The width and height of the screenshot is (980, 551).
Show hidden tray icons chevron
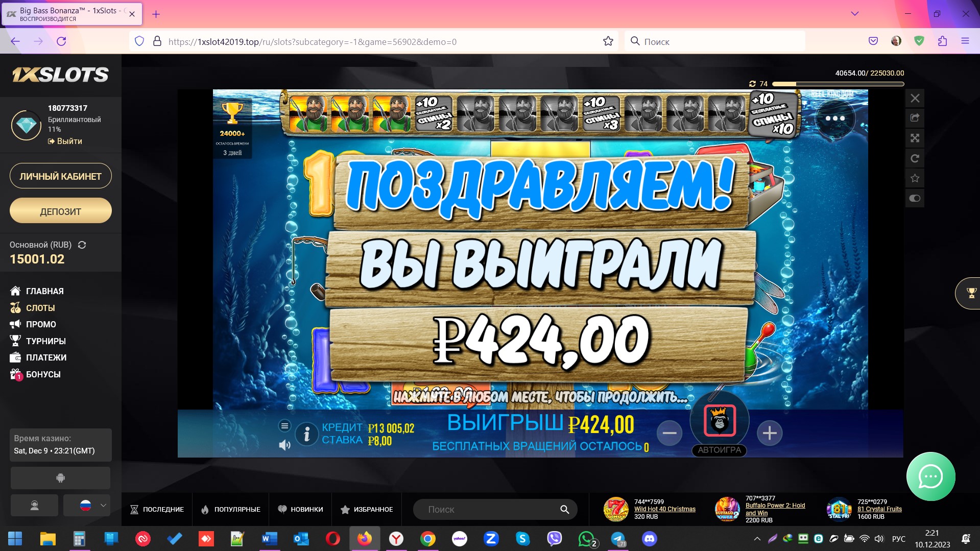757,538
